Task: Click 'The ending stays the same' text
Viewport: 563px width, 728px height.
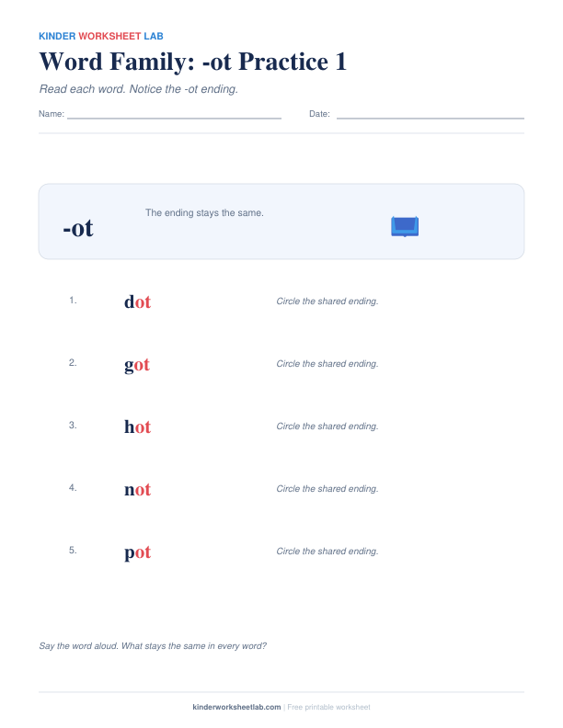Action: (204, 212)
